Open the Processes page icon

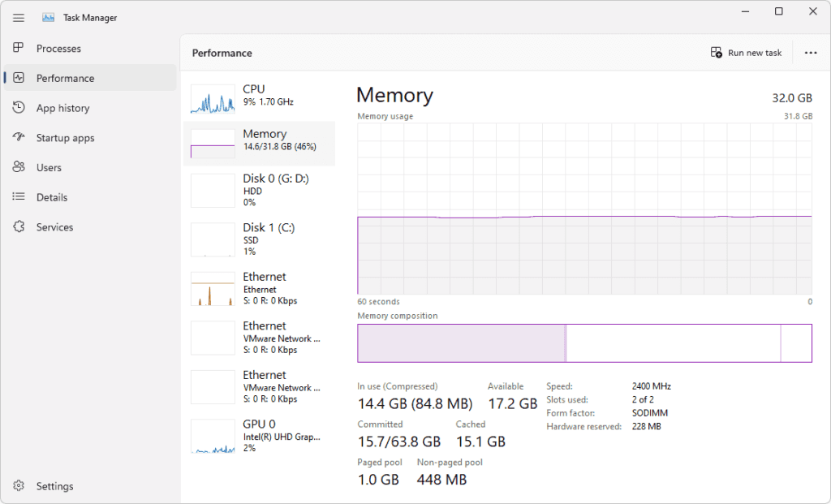[18, 48]
